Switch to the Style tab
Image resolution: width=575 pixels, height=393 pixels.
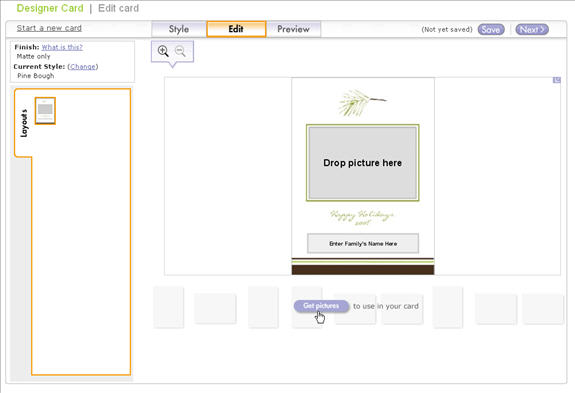click(179, 29)
